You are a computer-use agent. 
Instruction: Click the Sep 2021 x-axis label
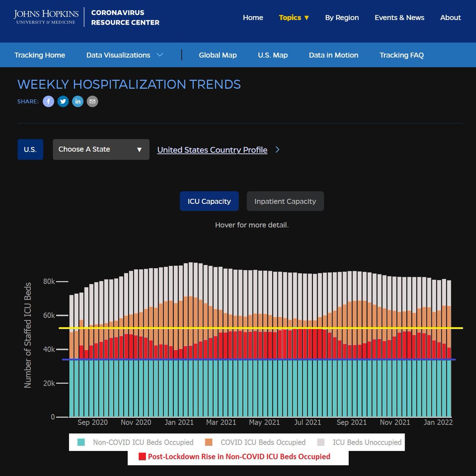tap(351, 422)
